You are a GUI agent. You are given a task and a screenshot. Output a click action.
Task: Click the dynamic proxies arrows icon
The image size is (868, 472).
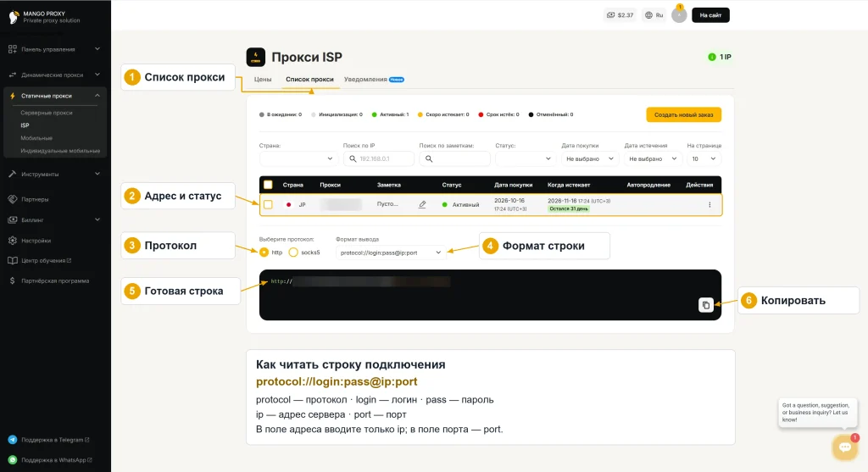click(12, 75)
